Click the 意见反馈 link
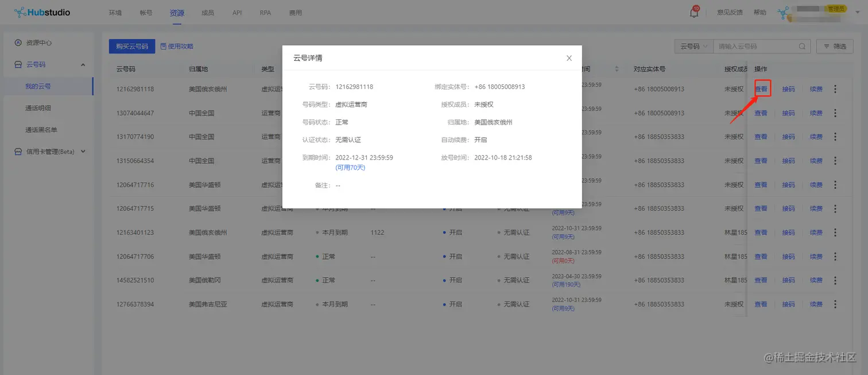The height and width of the screenshot is (375, 868). coord(730,13)
